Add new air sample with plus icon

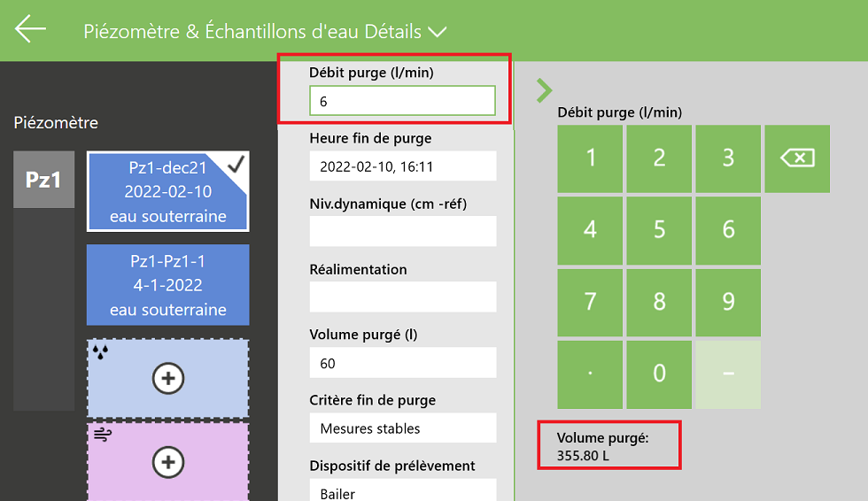point(167,461)
